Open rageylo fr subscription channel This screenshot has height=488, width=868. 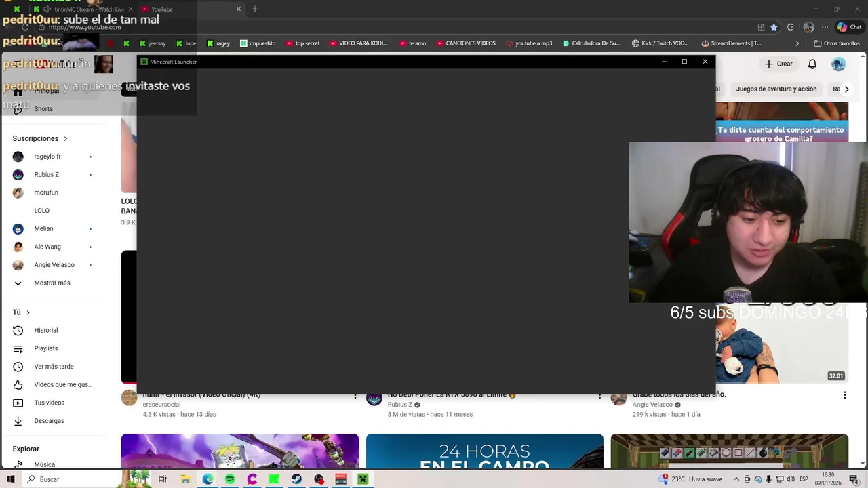point(54,157)
